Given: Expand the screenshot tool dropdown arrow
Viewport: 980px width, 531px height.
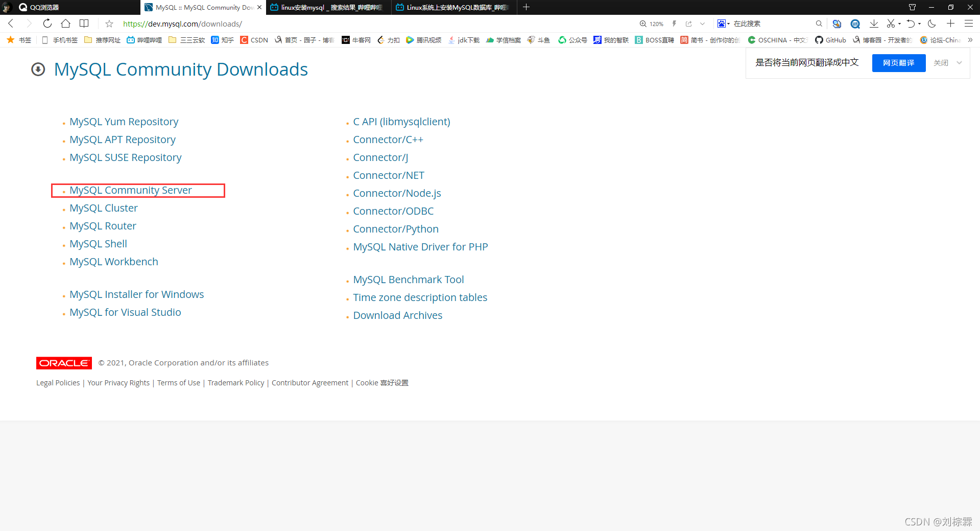Looking at the screenshot, I should coord(899,24).
